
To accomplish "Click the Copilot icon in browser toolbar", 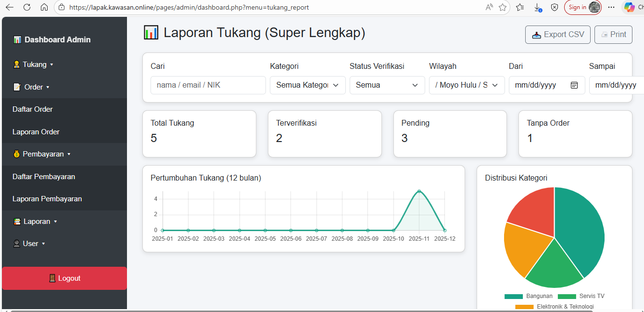I will (x=629, y=7).
